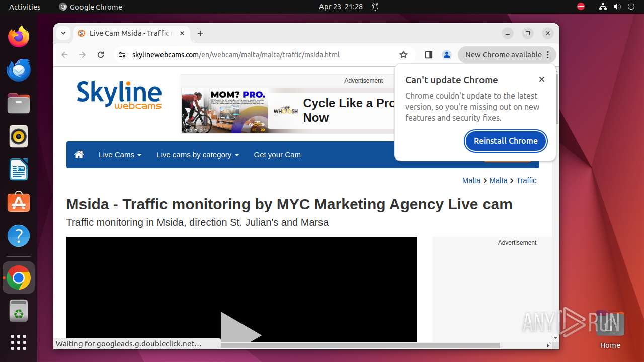Open the Traffic breadcrumb link

tap(526, 180)
